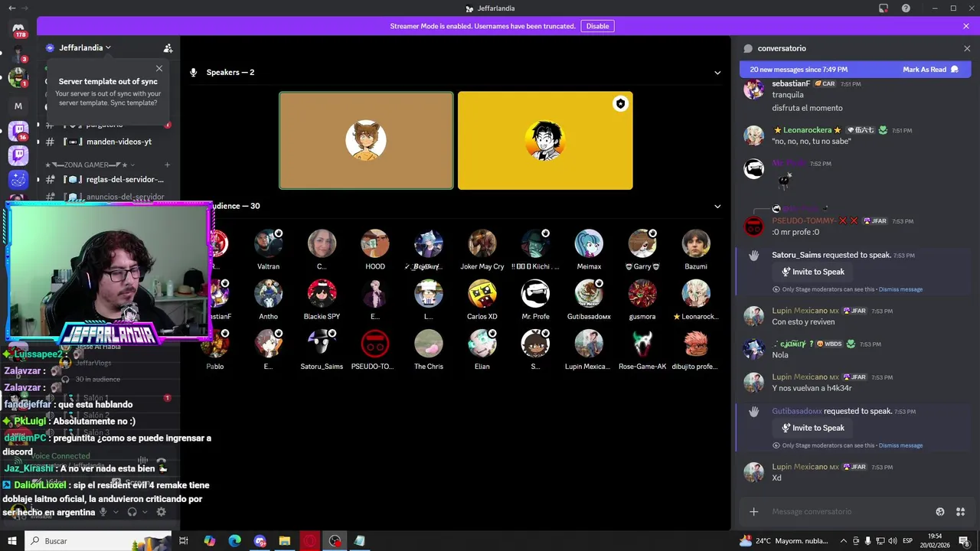Screen dimensions: 980x551
Task: Open the apps launcher icon in chat box
Action: [x=961, y=512]
